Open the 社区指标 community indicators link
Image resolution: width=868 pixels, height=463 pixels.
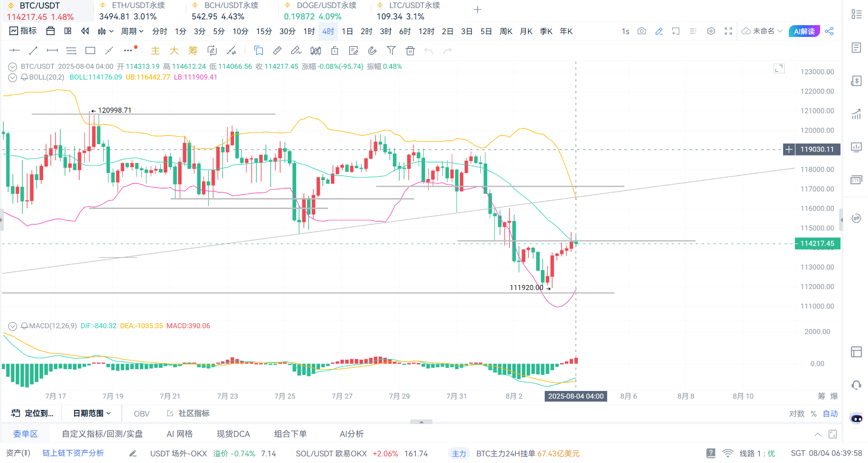[x=188, y=413]
